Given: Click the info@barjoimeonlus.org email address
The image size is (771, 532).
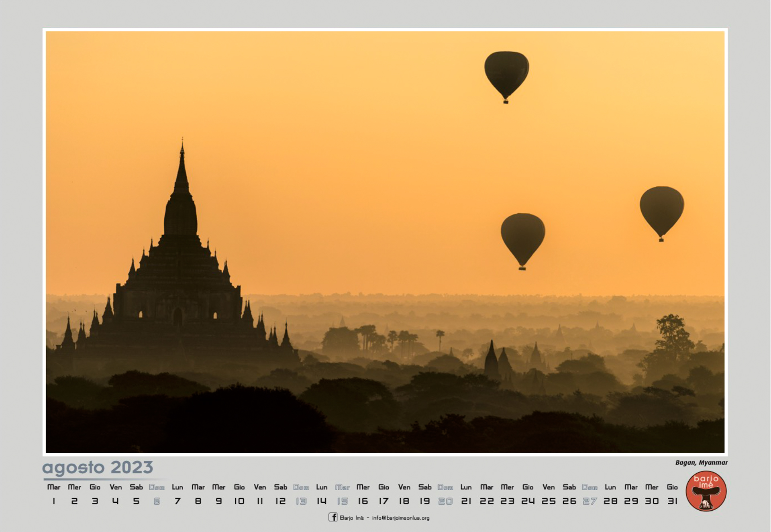Looking at the screenshot, I should click(x=401, y=518).
